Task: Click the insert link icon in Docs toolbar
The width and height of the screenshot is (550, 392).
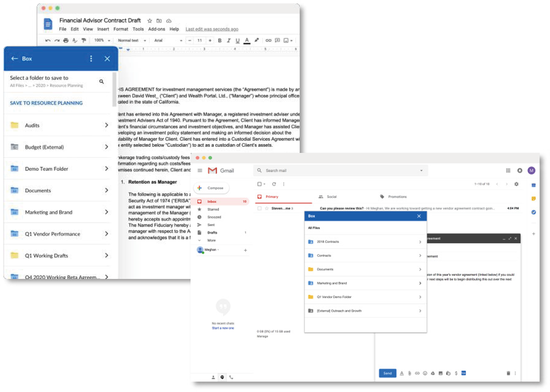Action: coord(269,40)
